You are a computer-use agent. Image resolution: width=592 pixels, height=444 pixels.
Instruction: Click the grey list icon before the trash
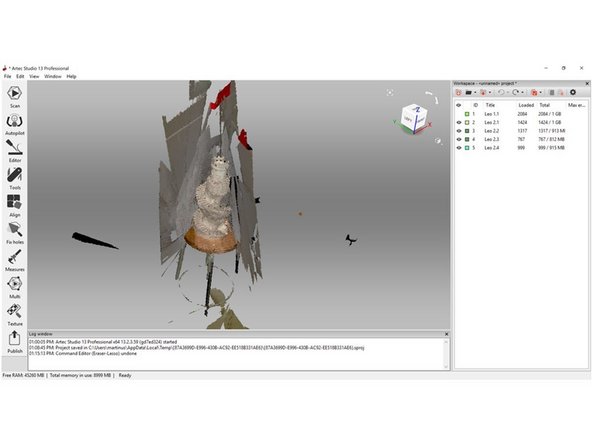pyautogui.click(x=552, y=92)
